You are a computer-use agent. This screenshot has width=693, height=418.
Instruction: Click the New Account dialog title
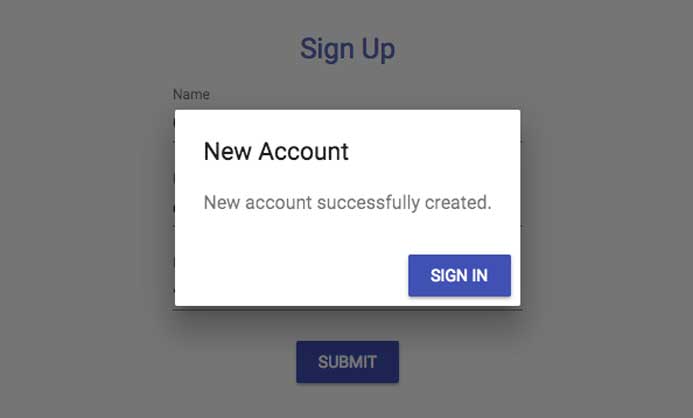(276, 152)
